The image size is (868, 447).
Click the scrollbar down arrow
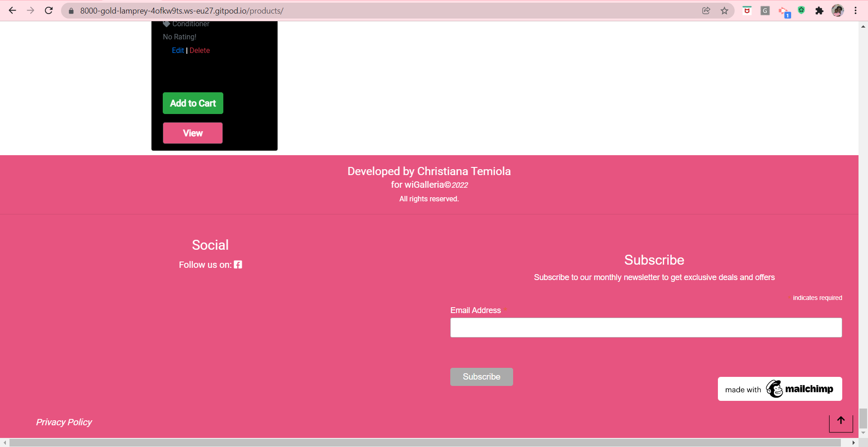click(863, 433)
